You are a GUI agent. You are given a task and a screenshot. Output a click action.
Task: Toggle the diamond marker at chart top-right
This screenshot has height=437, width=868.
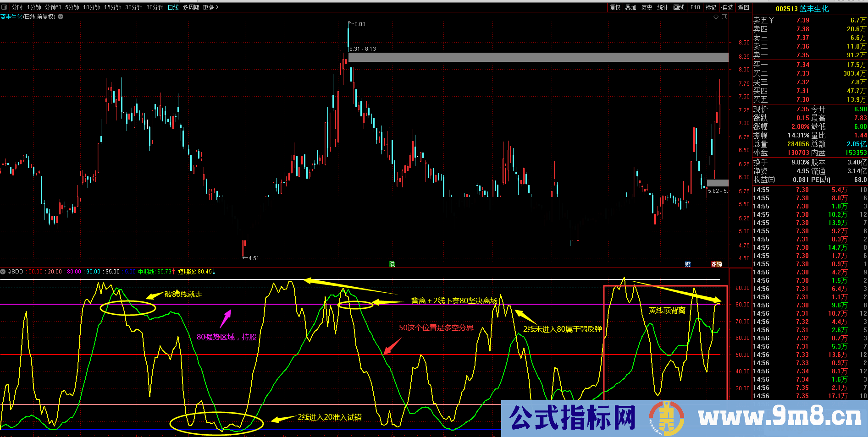pos(716,16)
